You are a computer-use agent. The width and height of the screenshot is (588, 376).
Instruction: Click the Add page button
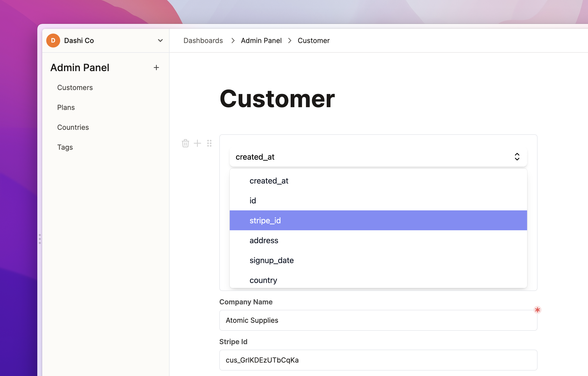(x=156, y=67)
